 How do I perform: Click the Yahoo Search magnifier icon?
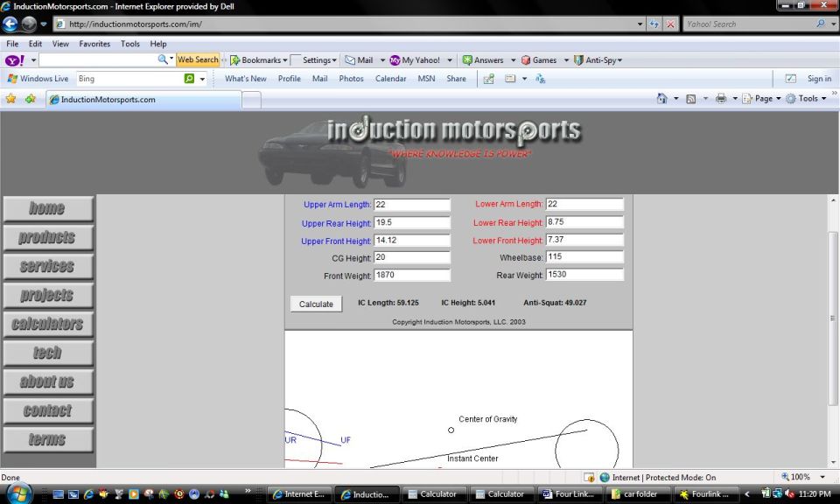point(820,24)
